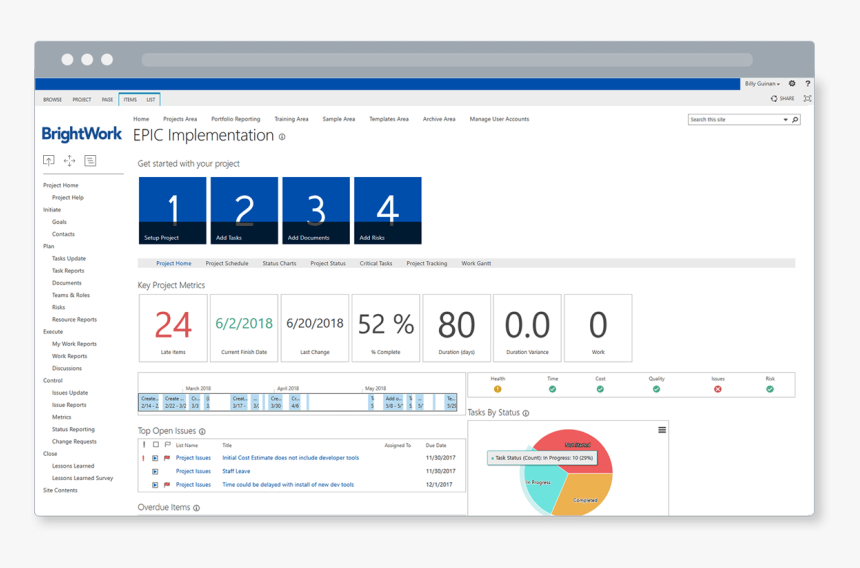Switch to the ITEMS ribbon tab
Image resolution: width=860 pixels, height=568 pixels.
coord(130,100)
